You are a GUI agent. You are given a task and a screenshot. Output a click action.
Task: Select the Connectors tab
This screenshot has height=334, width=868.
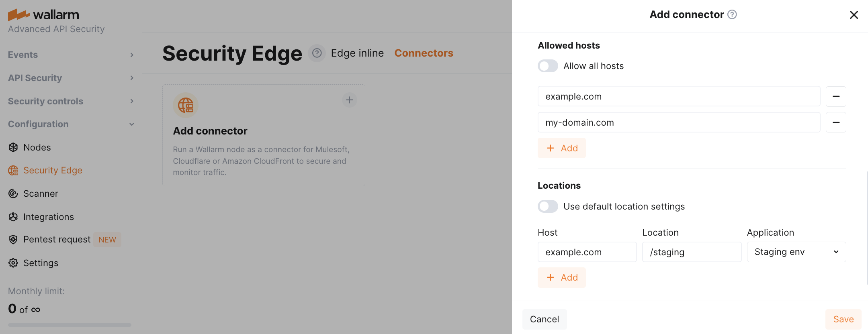click(424, 53)
